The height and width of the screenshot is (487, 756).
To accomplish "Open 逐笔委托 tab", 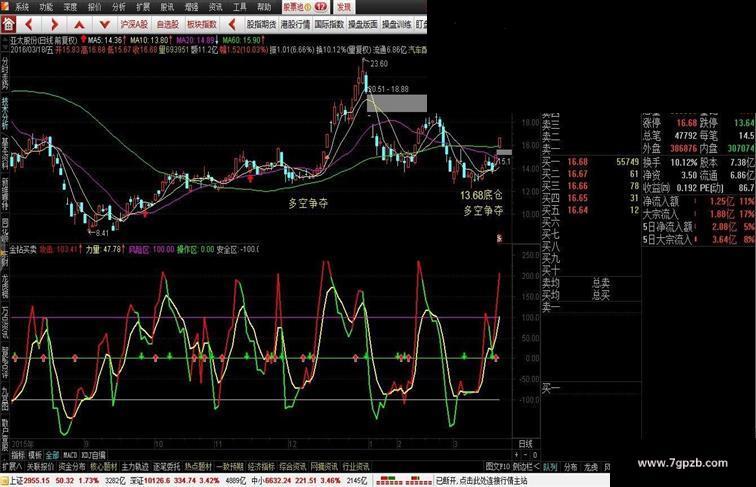I will [167, 467].
